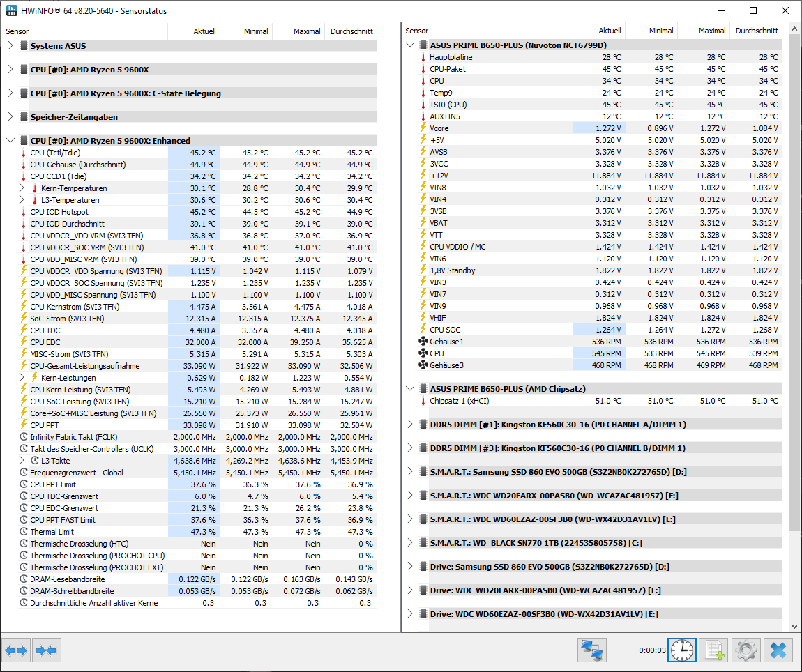
Task: Click left pane Minimal column header
Action: [245, 31]
